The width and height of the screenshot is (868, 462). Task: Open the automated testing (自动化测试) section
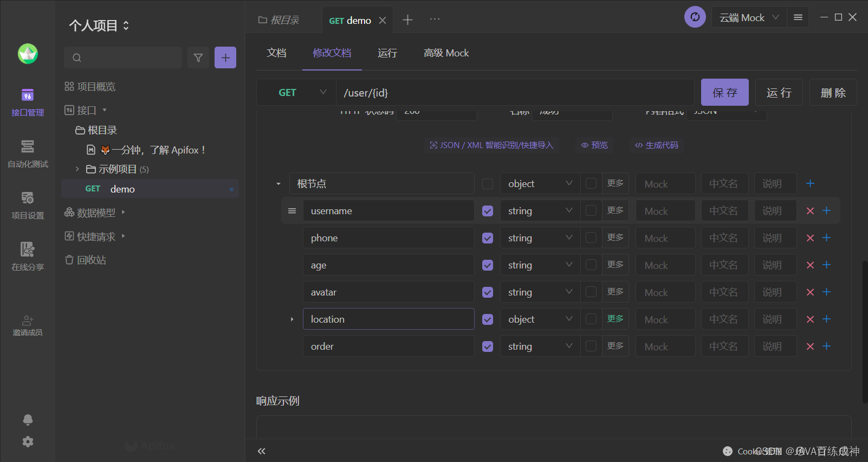[28, 154]
